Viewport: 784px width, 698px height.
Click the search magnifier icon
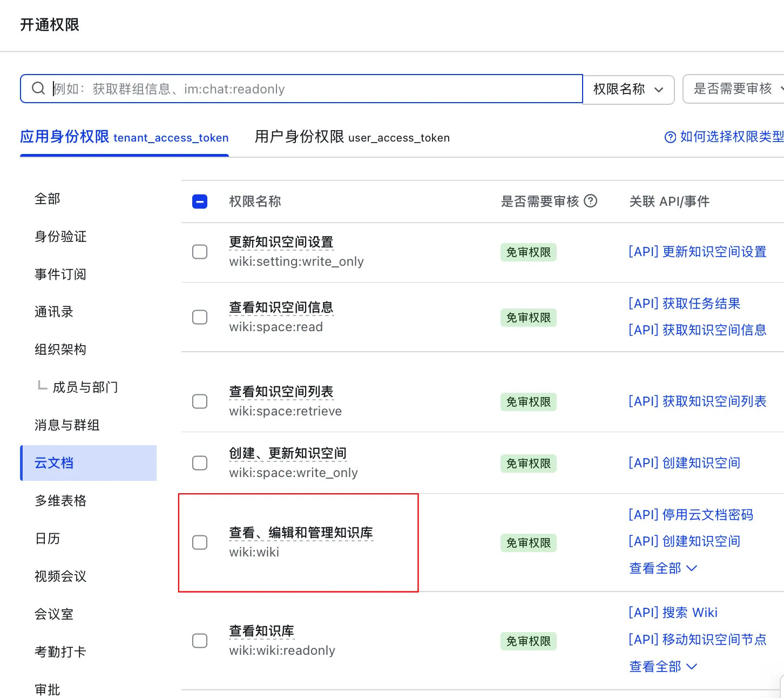[38, 89]
